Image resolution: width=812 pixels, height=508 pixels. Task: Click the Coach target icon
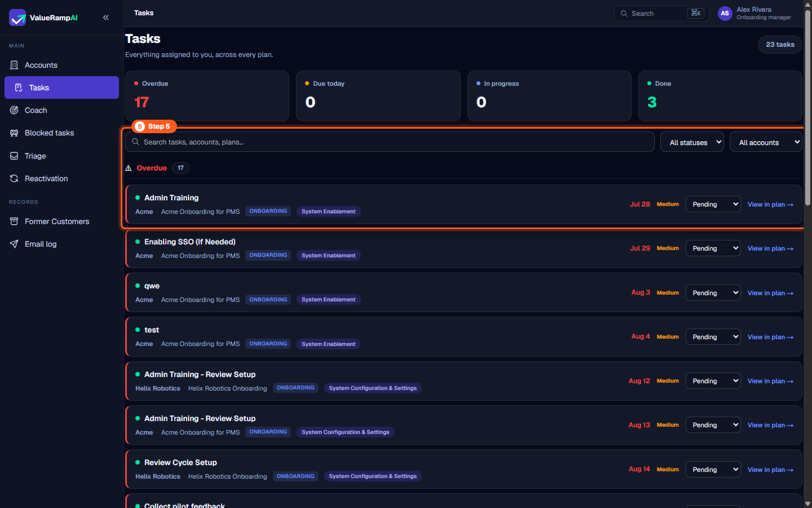[14, 110]
